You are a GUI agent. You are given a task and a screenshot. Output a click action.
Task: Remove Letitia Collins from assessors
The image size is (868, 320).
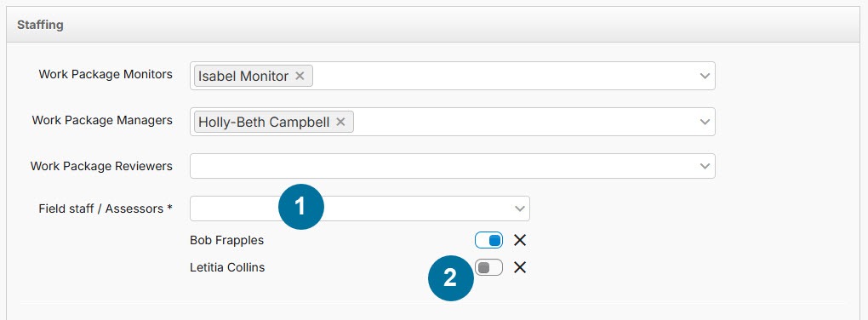(x=519, y=267)
